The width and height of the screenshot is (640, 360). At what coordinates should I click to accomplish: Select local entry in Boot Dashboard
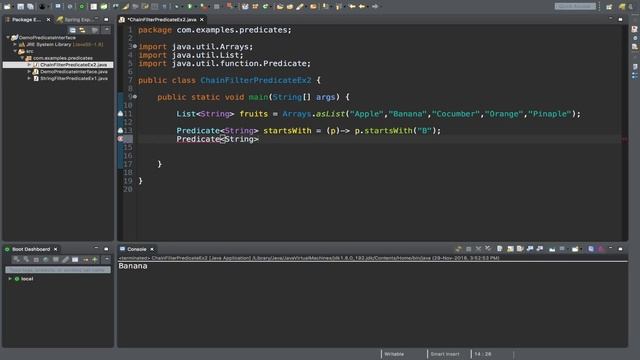(x=27, y=279)
